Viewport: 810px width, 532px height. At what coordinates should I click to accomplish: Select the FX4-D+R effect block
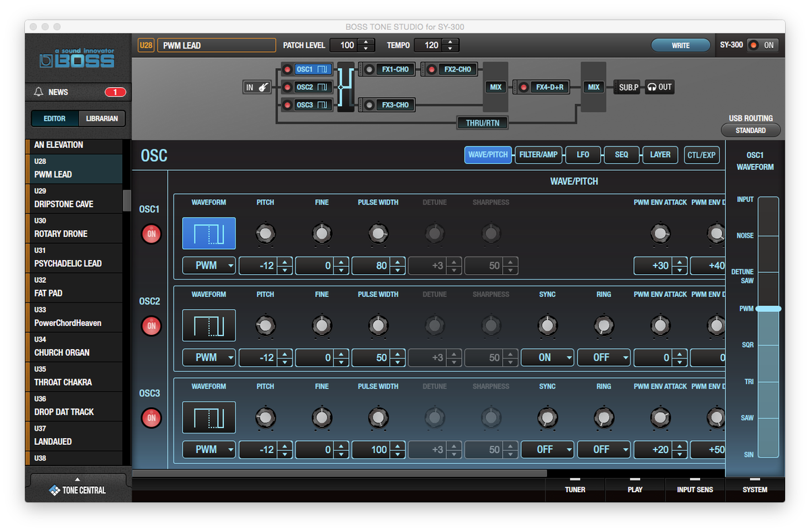point(551,87)
